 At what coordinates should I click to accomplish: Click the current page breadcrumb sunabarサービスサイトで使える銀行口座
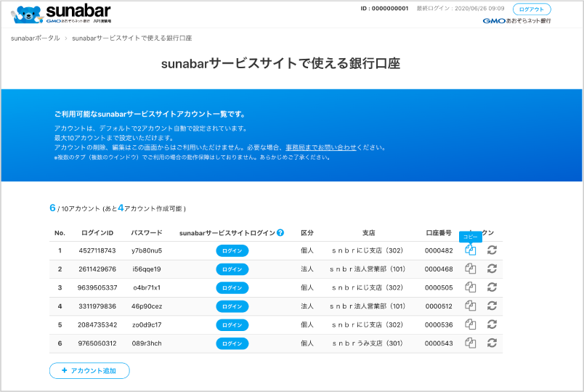tap(132, 38)
